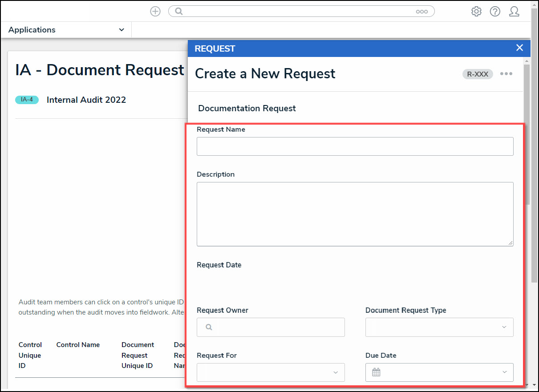The width and height of the screenshot is (539, 392).
Task: Open the request's more options ellipsis
Action: pyautogui.click(x=506, y=74)
